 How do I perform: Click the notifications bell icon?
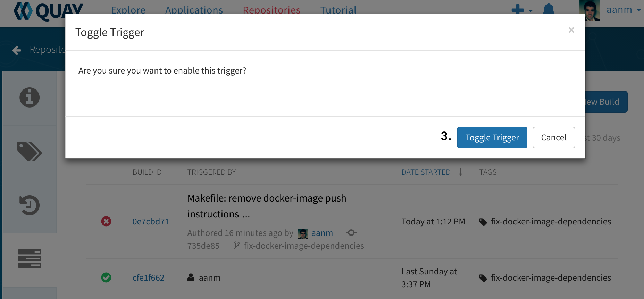(549, 9)
